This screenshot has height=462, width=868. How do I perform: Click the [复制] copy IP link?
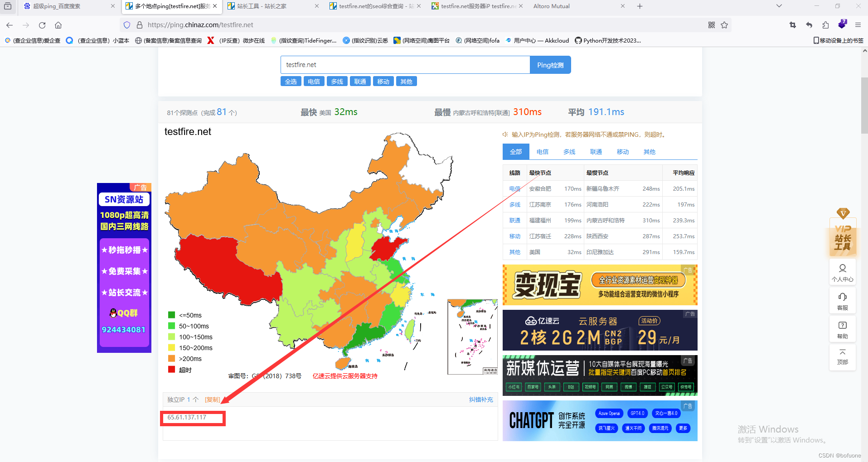[213, 399]
